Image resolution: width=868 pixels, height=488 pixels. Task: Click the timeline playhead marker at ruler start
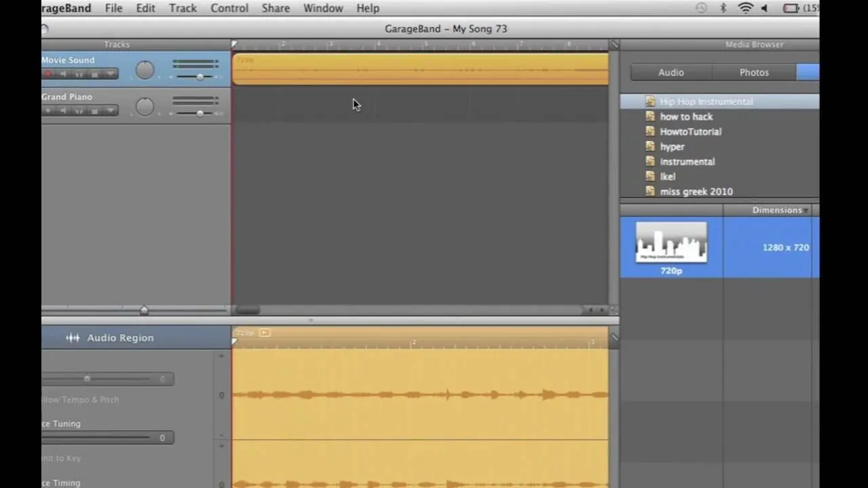pyautogui.click(x=235, y=45)
